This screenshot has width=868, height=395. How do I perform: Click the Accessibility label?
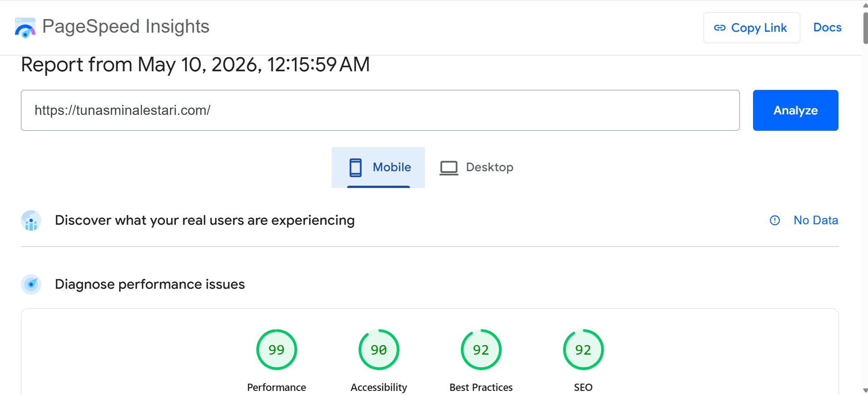click(379, 387)
